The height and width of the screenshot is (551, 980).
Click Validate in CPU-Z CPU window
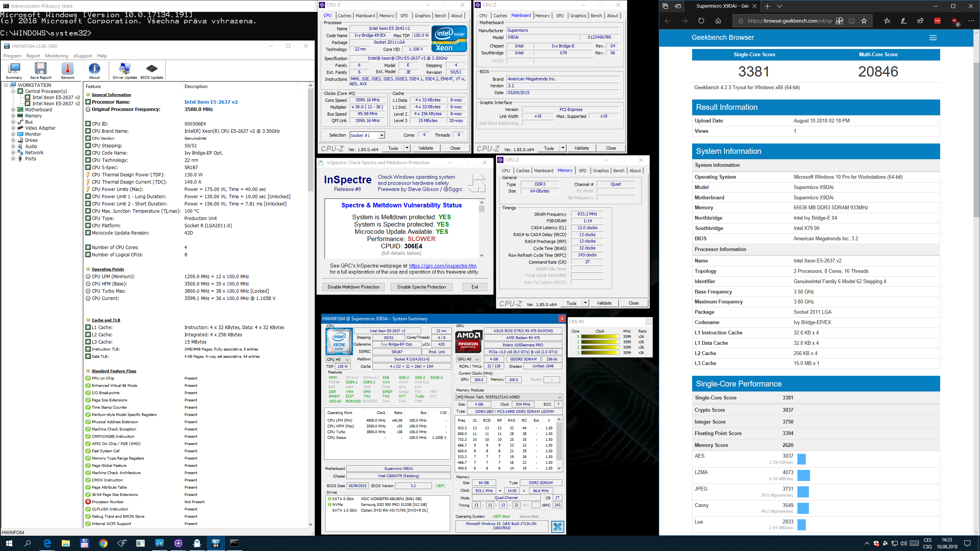(426, 148)
